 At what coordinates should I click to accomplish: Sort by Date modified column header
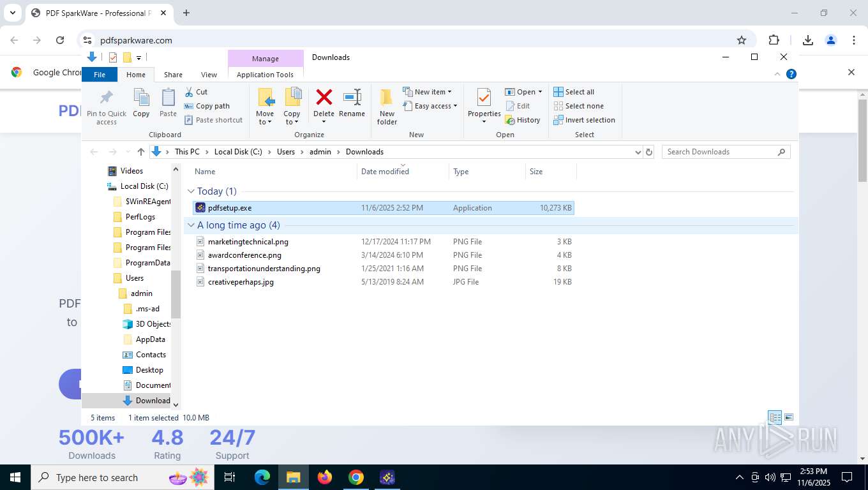pos(403,172)
